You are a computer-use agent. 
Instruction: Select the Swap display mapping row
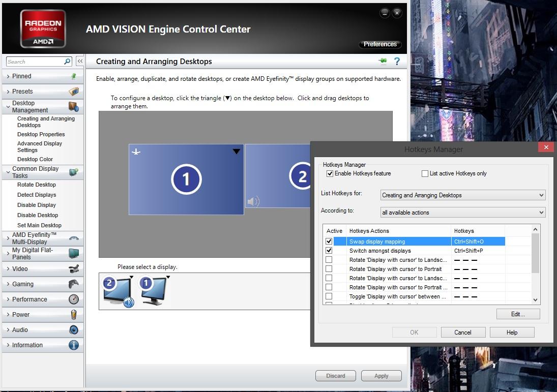pos(414,242)
